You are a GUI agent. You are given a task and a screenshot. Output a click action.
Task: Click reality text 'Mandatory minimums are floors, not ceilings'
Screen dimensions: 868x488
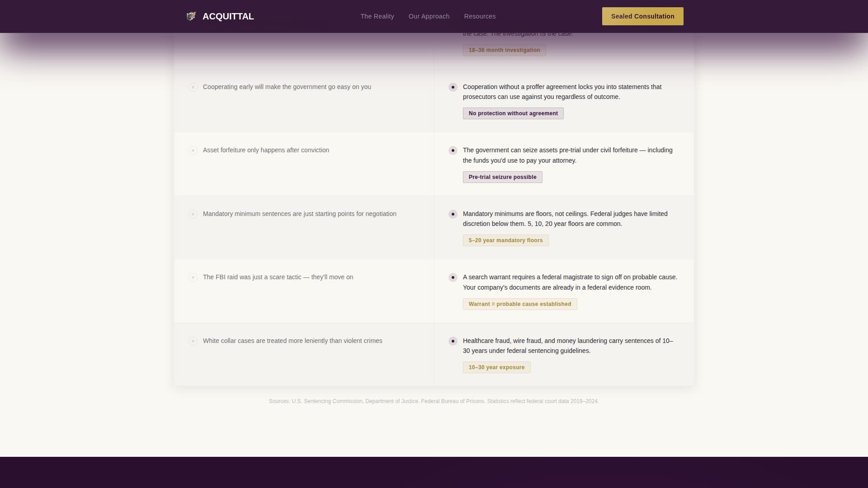565,219
